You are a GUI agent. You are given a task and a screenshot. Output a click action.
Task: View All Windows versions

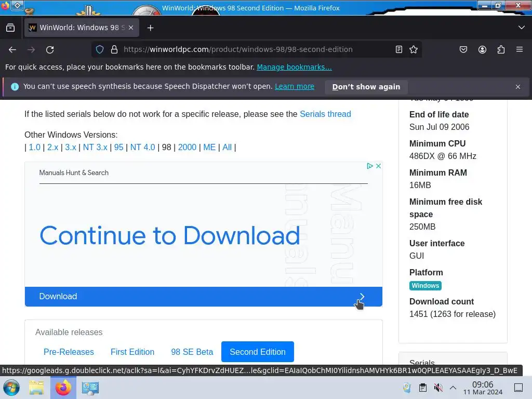(227, 147)
